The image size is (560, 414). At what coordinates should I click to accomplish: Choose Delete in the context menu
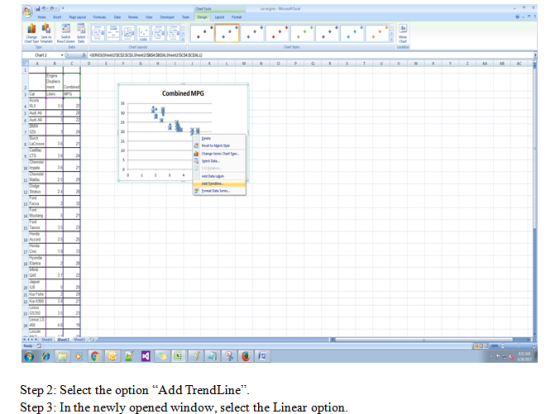pyautogui.click(x=219, y=139)
